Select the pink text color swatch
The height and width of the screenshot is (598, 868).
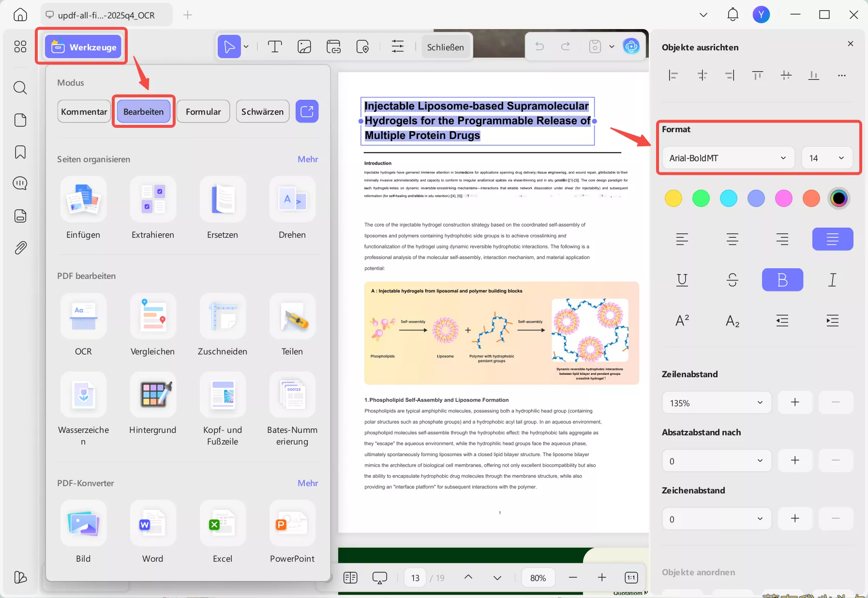(x=784, y=198)
